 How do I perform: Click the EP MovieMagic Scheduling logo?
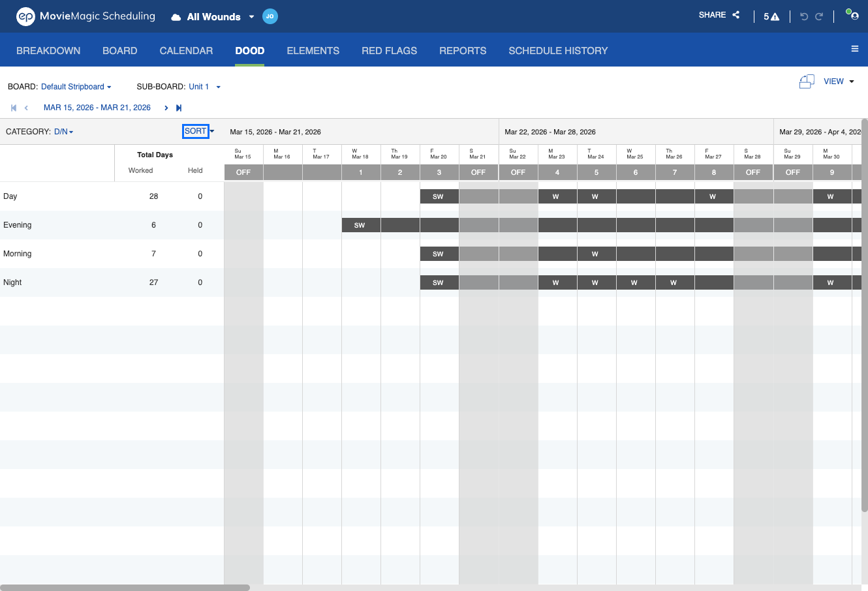pyautogui.click(x=85, y=16)
